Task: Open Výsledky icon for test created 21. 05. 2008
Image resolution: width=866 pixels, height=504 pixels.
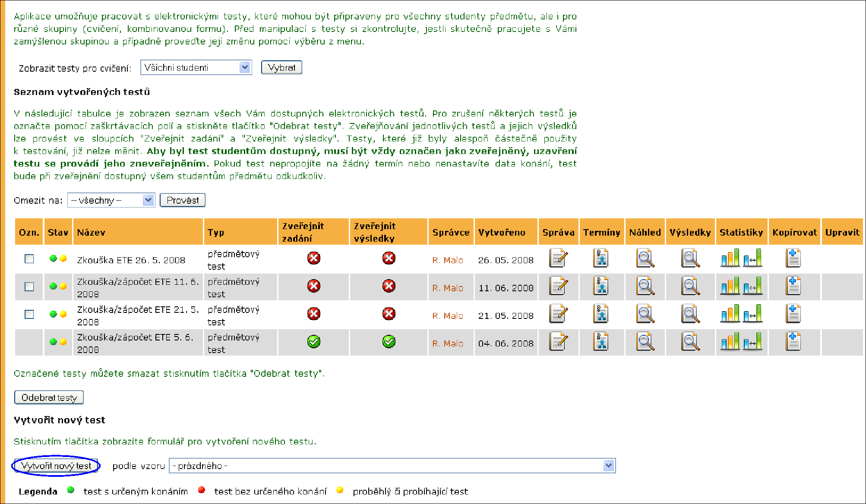Action: click(x=690, y=314)
